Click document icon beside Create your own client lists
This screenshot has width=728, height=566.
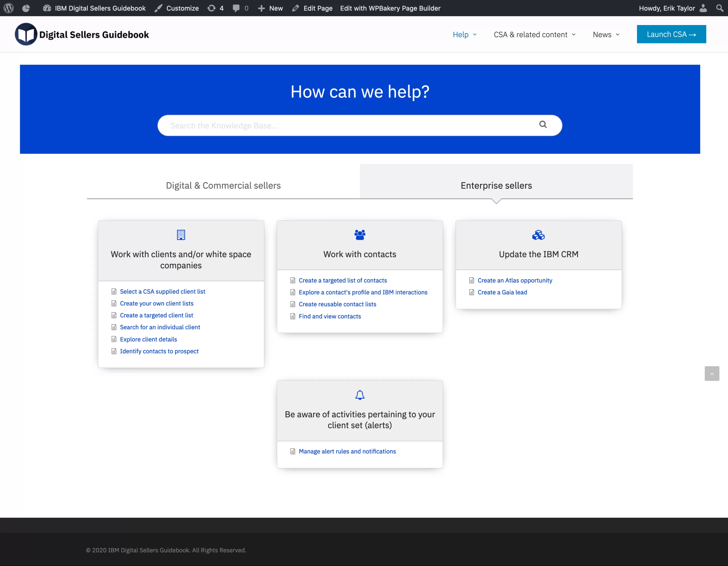pyautogui.click(x=114, y=304)
